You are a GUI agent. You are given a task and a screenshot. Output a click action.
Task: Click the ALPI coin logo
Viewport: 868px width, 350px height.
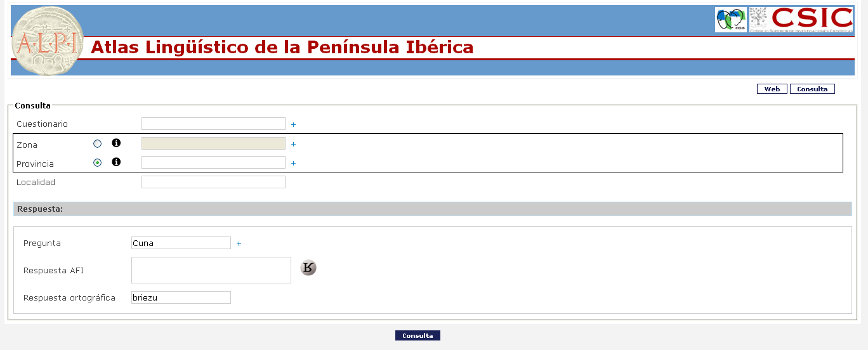[48, 42]
